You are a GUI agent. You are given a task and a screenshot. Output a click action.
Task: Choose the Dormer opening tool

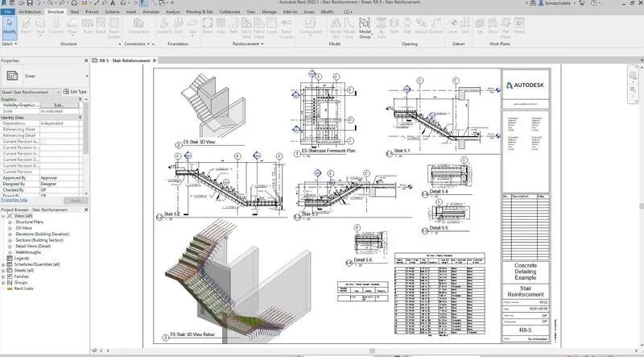coord(436,26)
